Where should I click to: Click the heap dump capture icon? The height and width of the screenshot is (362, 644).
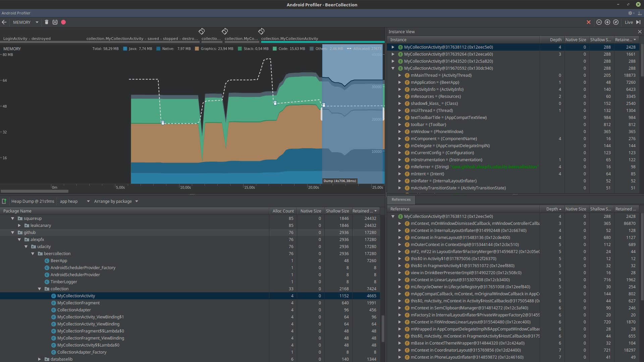(x=55, y=22)
